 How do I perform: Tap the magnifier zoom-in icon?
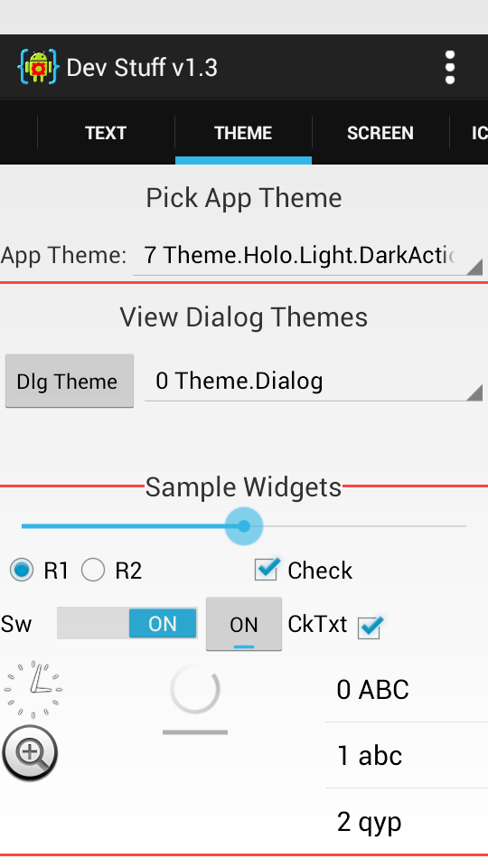[30, 753]
